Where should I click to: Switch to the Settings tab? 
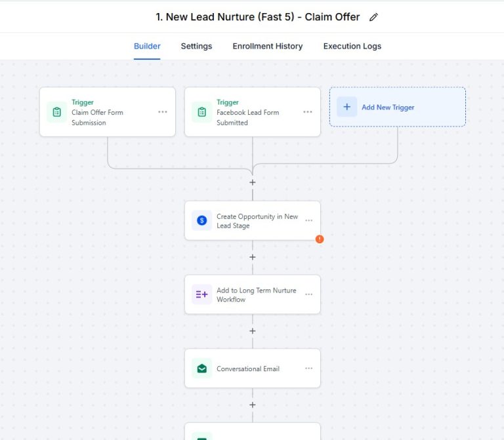pyautogui.click(x=196, y=47)
